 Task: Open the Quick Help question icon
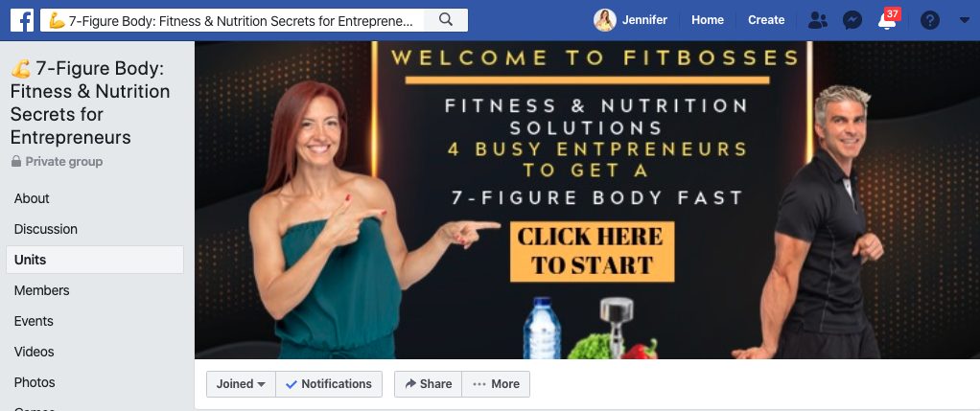pyautogui.click(x=929, y=20)
